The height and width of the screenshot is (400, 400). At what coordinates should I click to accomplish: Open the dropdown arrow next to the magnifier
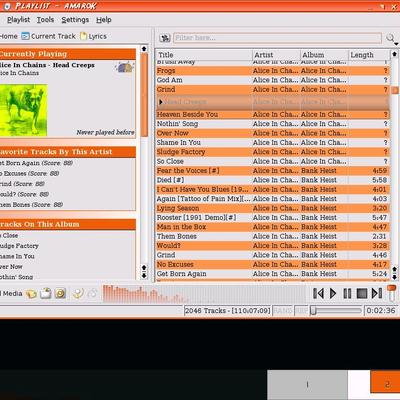396,44
